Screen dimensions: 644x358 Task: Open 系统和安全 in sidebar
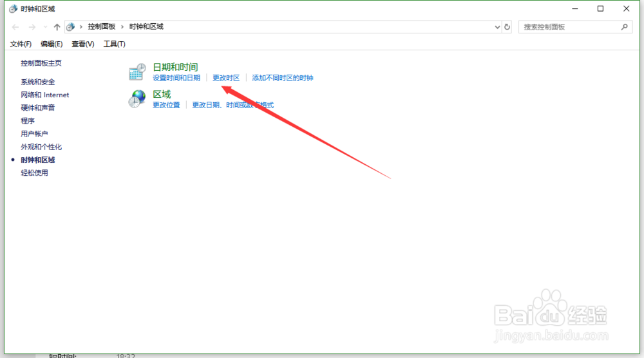click(38, 82)
